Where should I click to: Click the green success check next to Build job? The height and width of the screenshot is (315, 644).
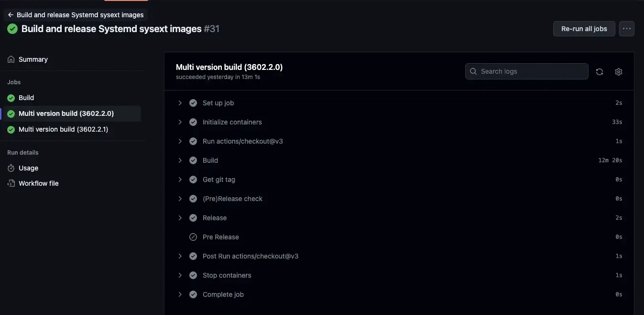11,97
